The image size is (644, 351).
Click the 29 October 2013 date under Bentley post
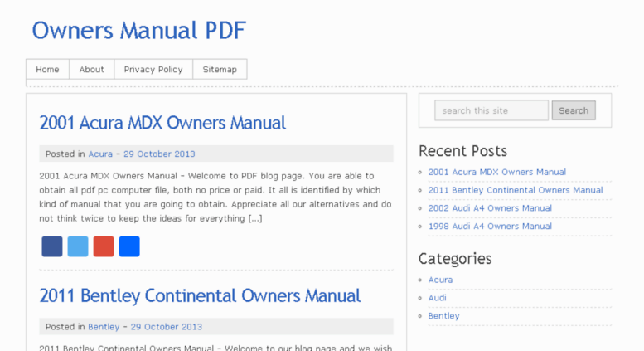pyautogui.click(x=167, y=327)
